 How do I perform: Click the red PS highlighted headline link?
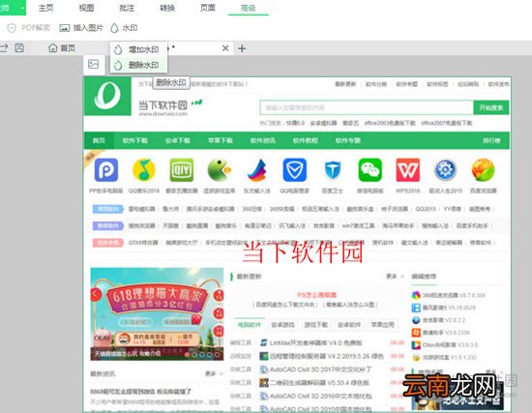[317, 295]
